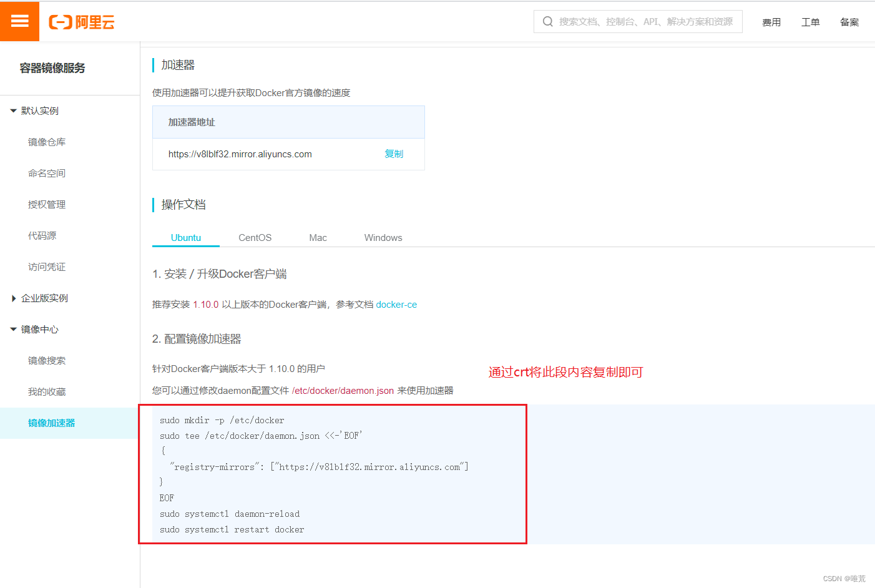Open the docker-ce documentation link

[396, 305]
